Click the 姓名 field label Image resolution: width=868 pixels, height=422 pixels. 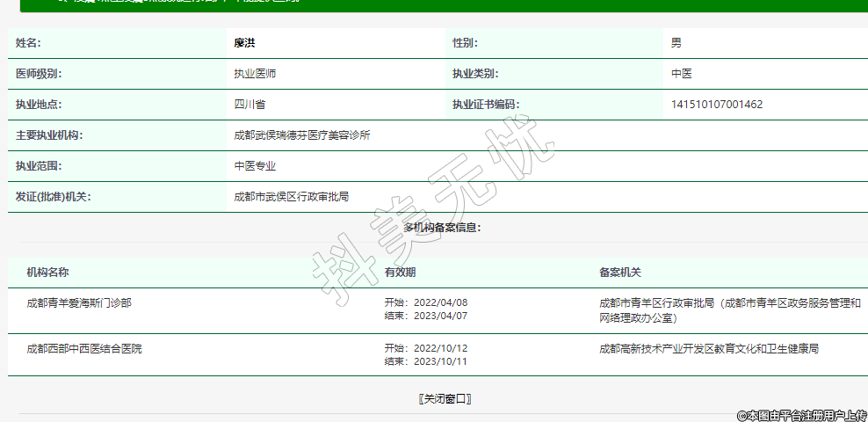click(28, 43)
